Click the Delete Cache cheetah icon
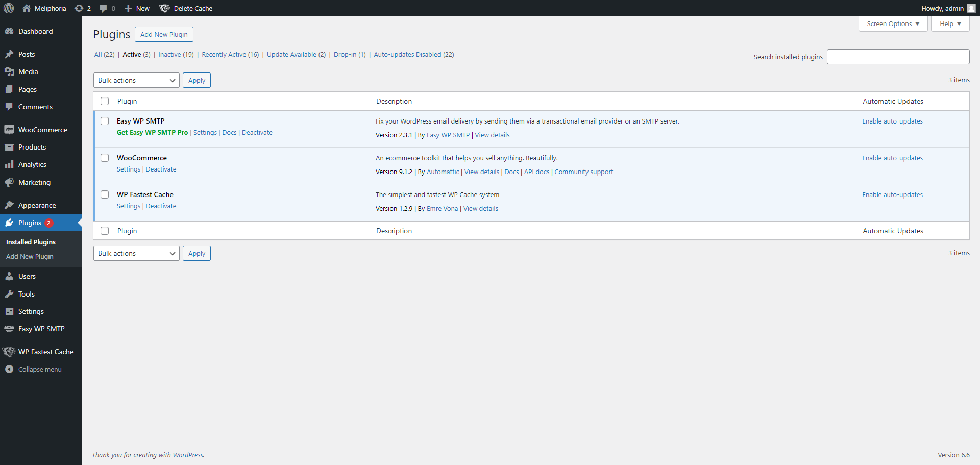The height and width of the screenshot is (465, 980). point(164,8)
